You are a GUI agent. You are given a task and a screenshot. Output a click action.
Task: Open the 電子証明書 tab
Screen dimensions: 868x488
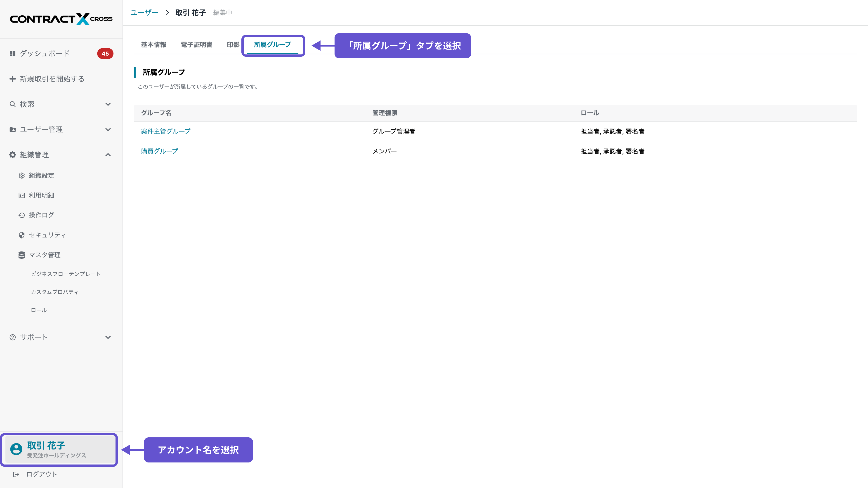(196, 45)
